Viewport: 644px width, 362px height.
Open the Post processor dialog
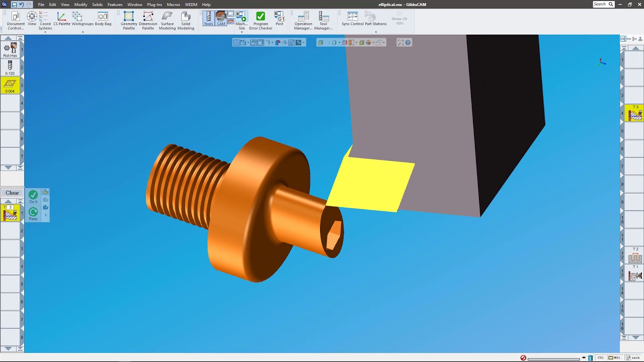click(x=279, y=19)
